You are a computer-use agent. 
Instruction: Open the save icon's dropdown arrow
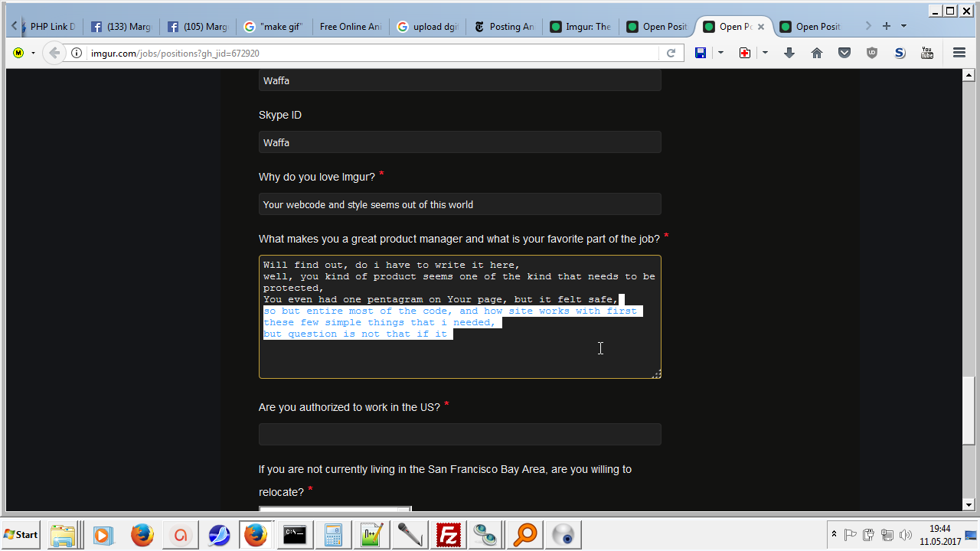click(x=720, y=53)
